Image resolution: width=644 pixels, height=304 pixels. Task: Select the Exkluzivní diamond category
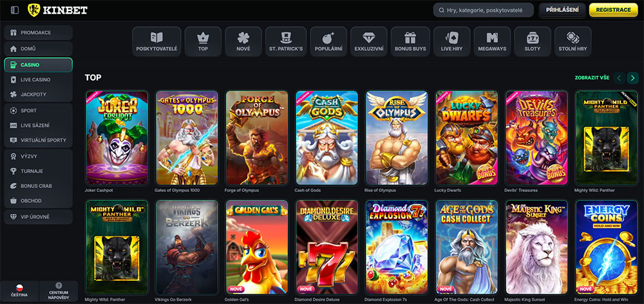point(369,41)
